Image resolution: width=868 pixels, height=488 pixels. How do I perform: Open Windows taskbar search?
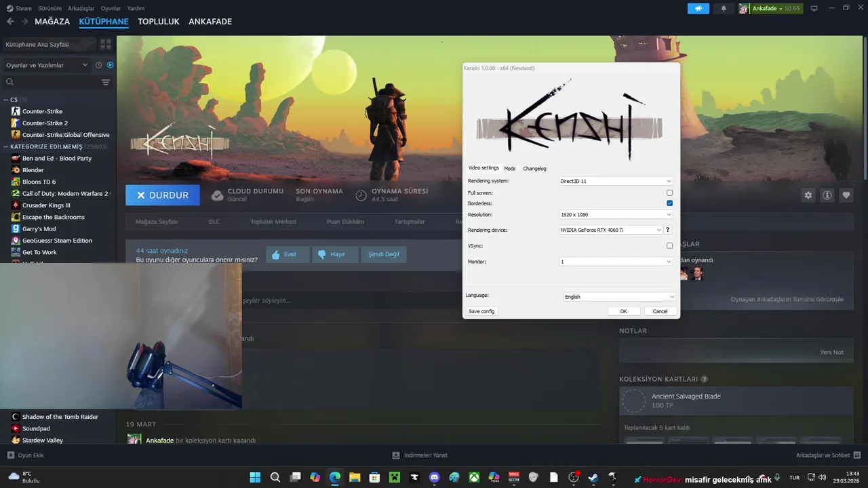(x=275, y=477)
